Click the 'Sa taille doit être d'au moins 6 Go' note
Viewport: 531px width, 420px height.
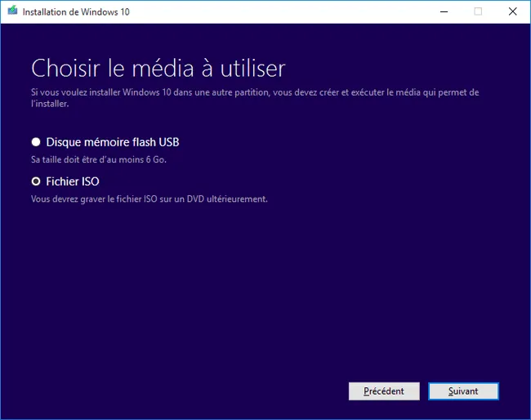[x=99, y=159]
